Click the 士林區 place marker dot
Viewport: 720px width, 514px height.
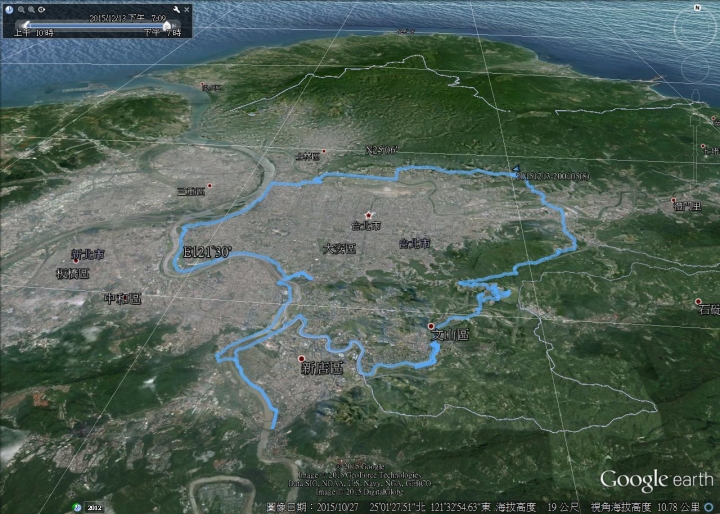[324, 151]
